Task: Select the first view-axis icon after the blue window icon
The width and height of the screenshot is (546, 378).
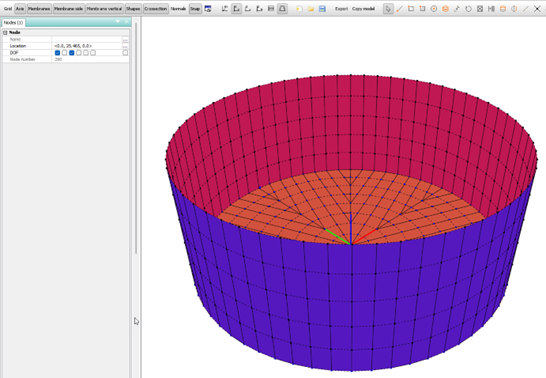Action: click(x=225, y=9)
